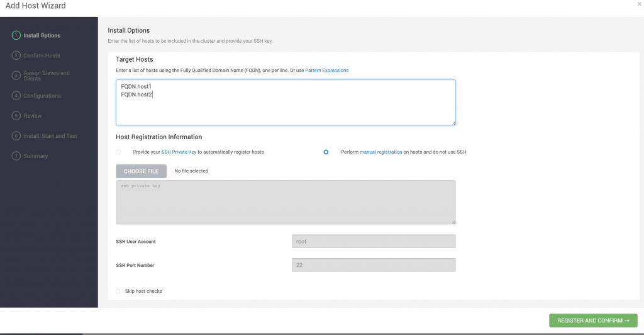Open the manual registration help link
The image size is (644, 335).
click(x=380, y=152)
